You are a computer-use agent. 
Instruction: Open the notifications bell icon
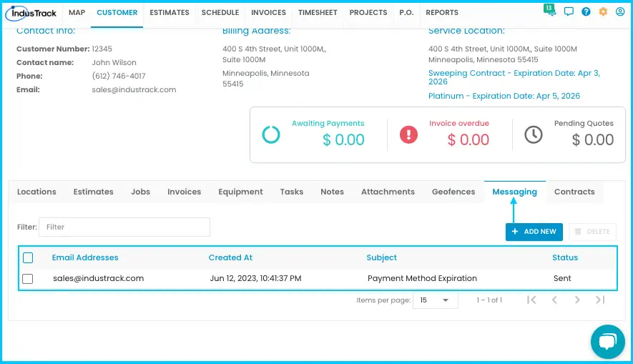click(x=550, y=10)
